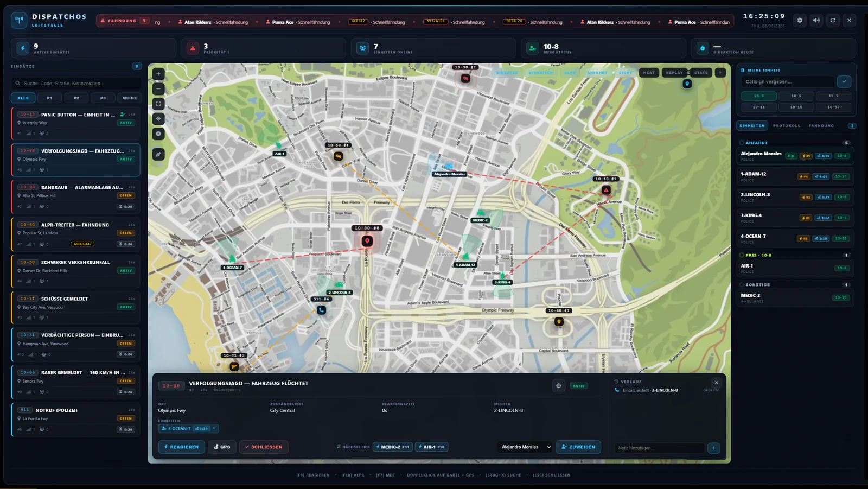The image size is (868, 489).
Task: Open the Stats map button
Action: [x=701, y=72]
